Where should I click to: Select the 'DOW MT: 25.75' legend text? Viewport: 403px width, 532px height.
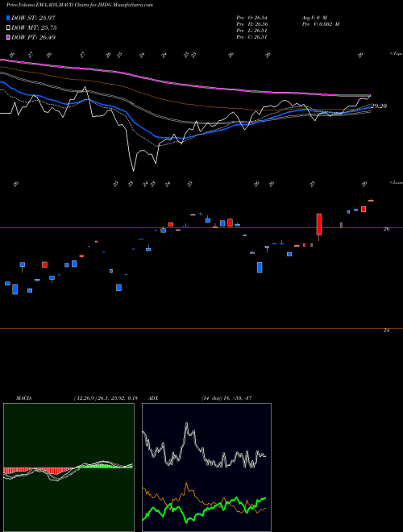[x=34, y=28]
